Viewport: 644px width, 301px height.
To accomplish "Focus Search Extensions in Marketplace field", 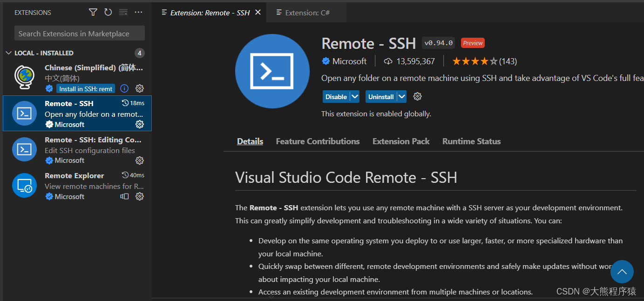I will tap(80, 33).
